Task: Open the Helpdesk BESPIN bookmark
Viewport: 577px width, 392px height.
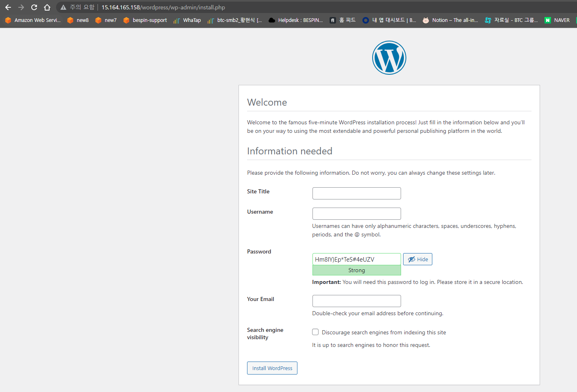Action: (296, 20)
